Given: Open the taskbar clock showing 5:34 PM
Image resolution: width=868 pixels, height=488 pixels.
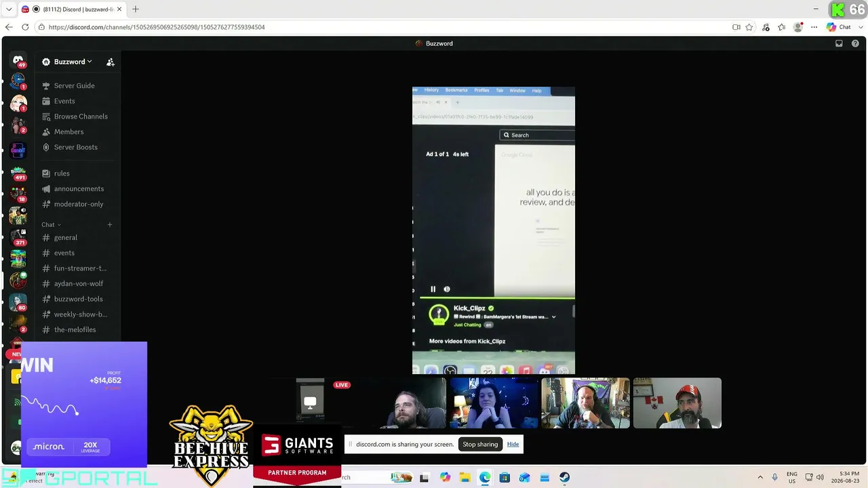Looking at the screenshot, I should [844, 477].
